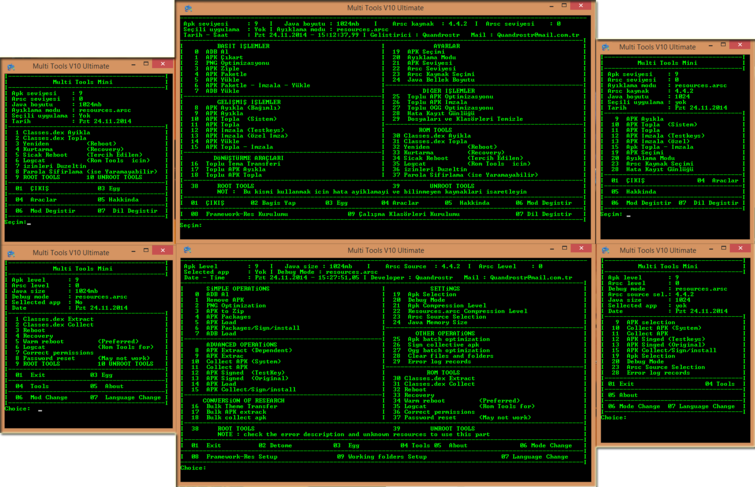Viewport: 755px width, 487px height.
Task: Click the 'Seçim:' prompt in Turkish main window
Action: [191, 225]
